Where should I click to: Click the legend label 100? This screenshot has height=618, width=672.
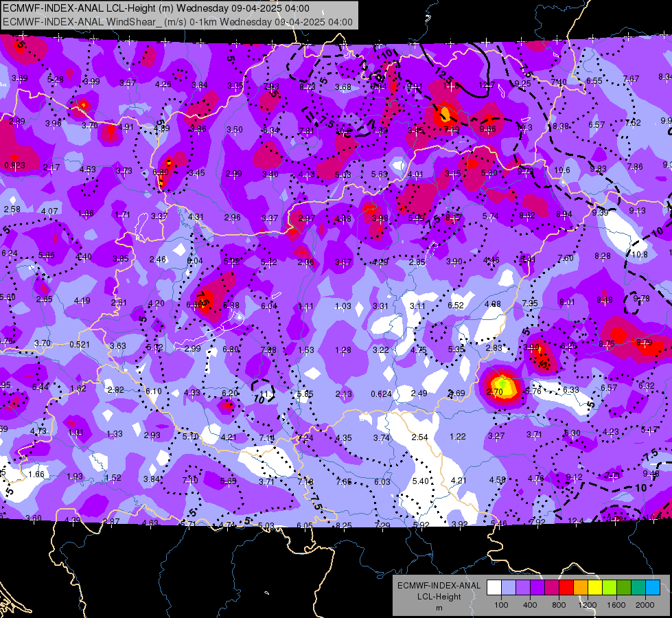501,605
